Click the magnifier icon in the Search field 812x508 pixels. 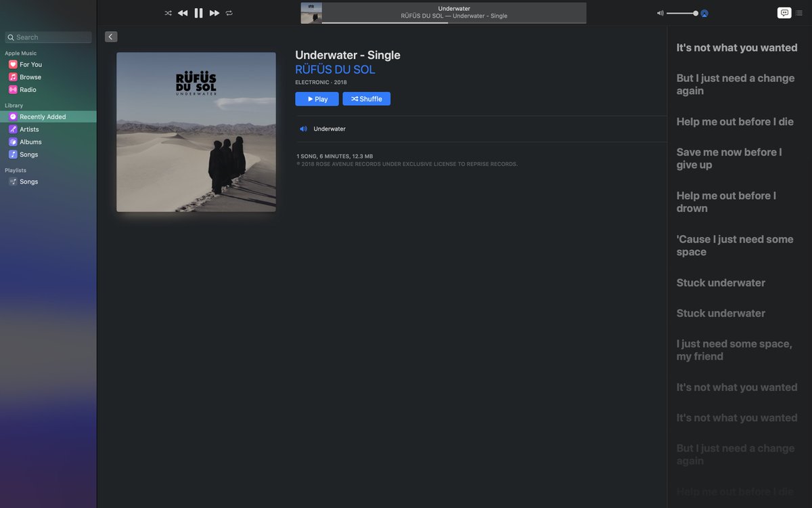(11, 37)
